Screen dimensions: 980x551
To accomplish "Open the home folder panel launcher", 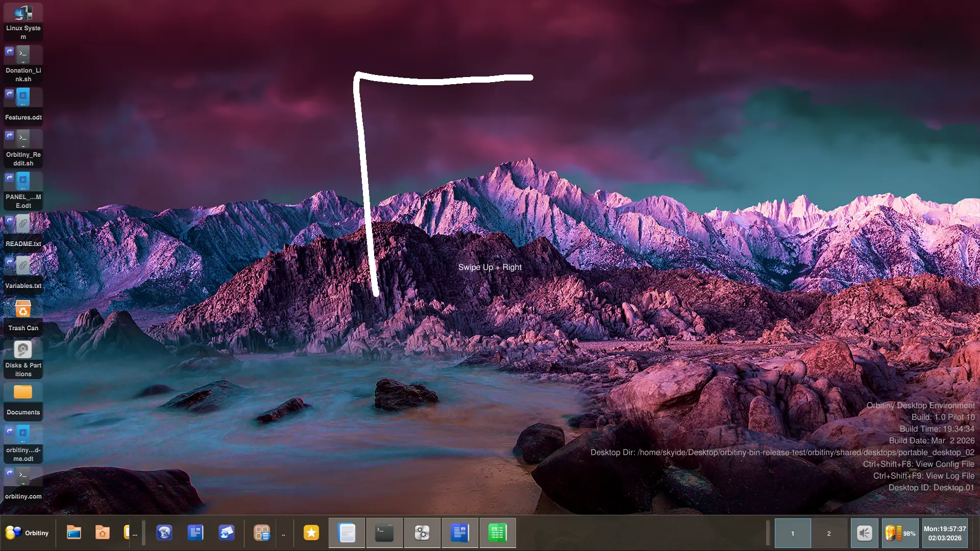I will click(x=103, y=533).
